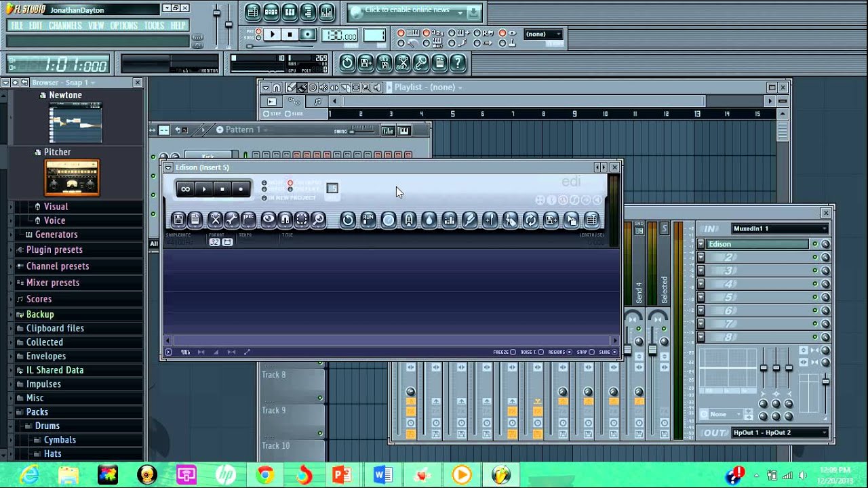The width and height of the screenshot is (868, 488).
Task: Click Edison's blur water-drop tool icon
Action: [429, 219]
